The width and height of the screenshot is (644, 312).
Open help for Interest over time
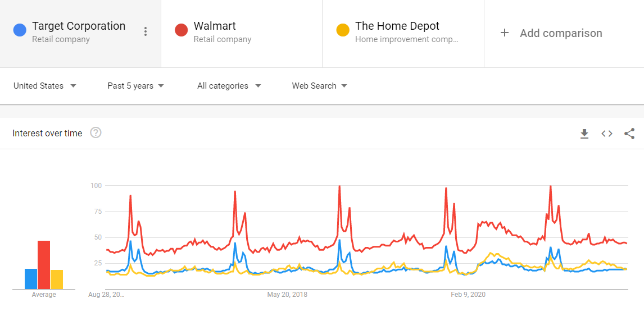pos(96,133)
